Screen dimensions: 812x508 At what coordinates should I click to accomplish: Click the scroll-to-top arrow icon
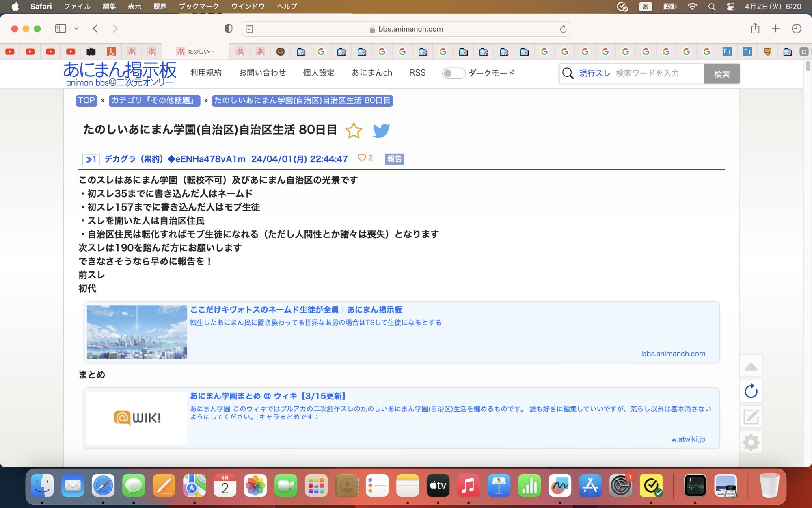[751, 367]
